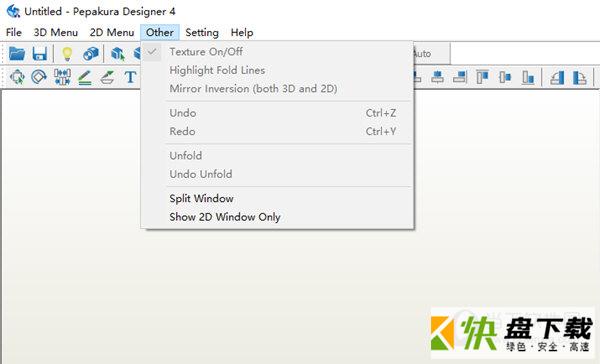Pick the Rotate part tool

[39, 77]
